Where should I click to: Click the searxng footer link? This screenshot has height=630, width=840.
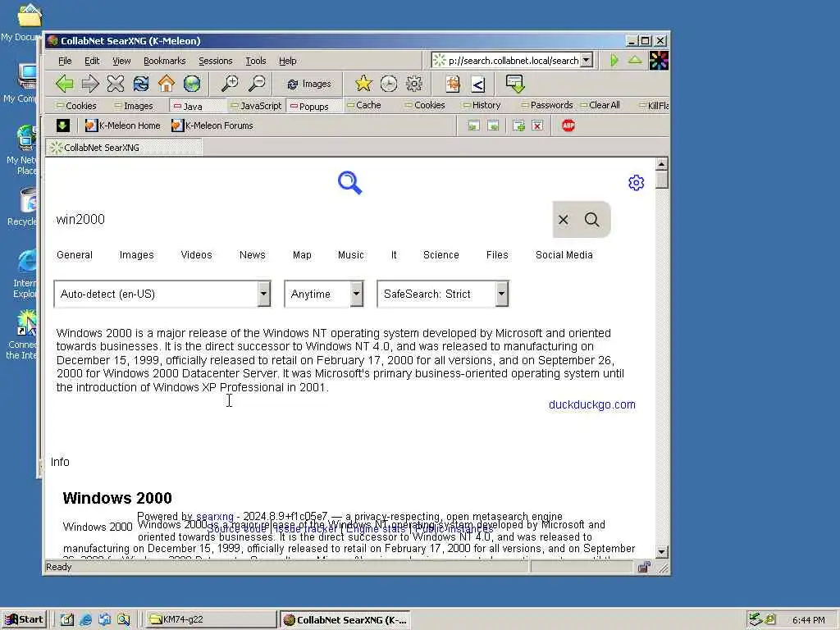click(x=215, y=517)
